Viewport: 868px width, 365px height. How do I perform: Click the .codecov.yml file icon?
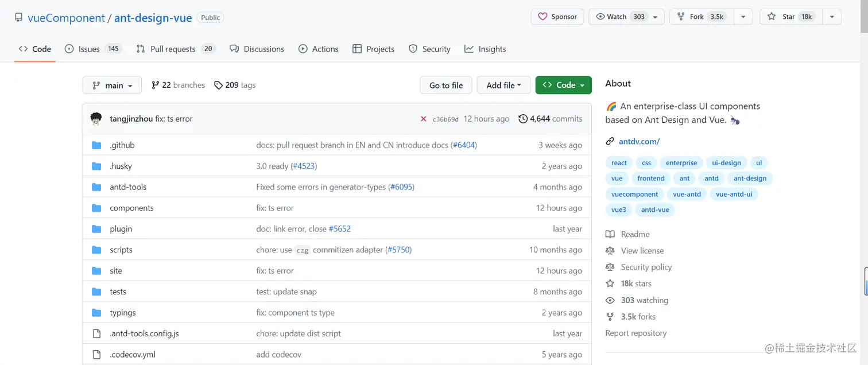(x=96, y=355)
